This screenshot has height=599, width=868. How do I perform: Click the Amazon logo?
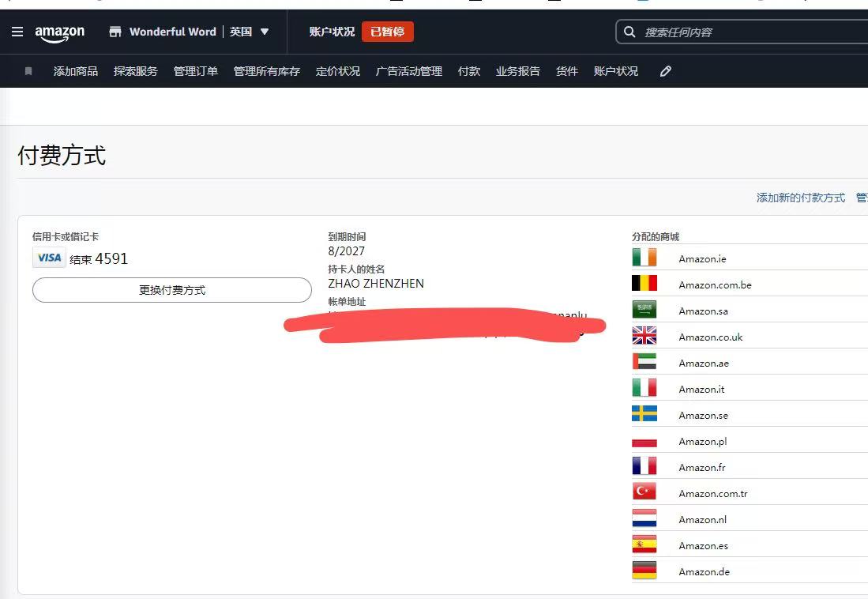(x=60, y=33)
